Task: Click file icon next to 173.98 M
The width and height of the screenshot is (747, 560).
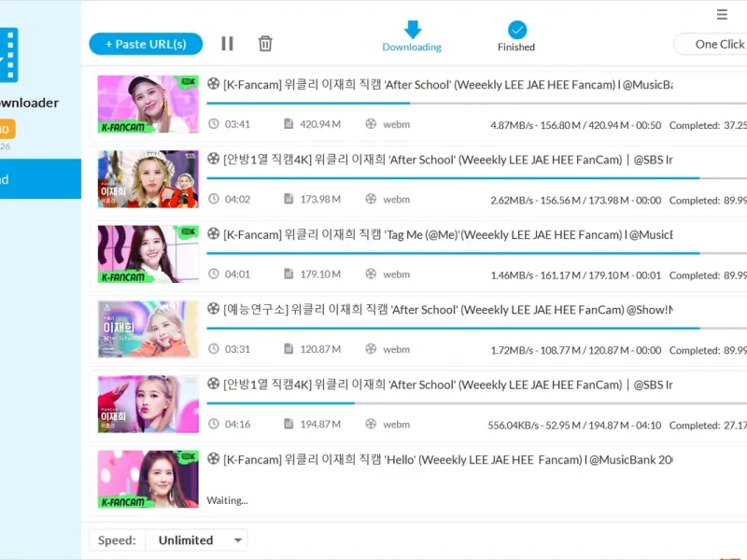Action: coord(289,199)
